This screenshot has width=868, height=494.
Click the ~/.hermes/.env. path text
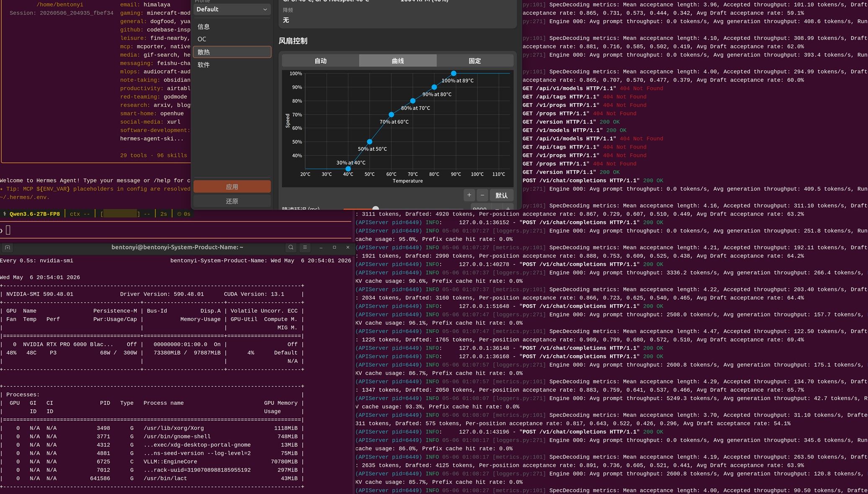(x=25, y=197)
